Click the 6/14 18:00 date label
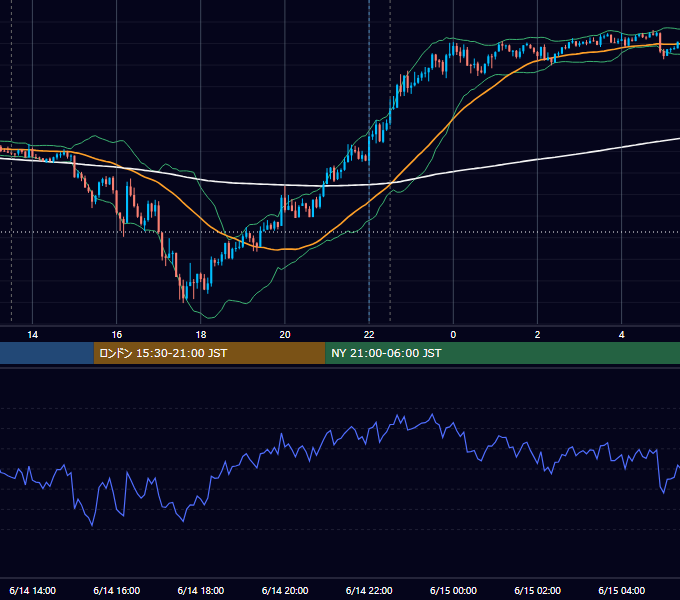This screenshot has height=600, width=680. pyautogui.click(x=201, y=590)
